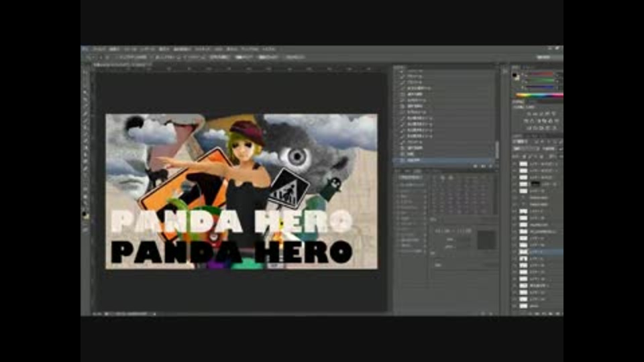644x362 pixels.
Task: Click the toolbox foreground color swatch
Action: pos(85,213)
